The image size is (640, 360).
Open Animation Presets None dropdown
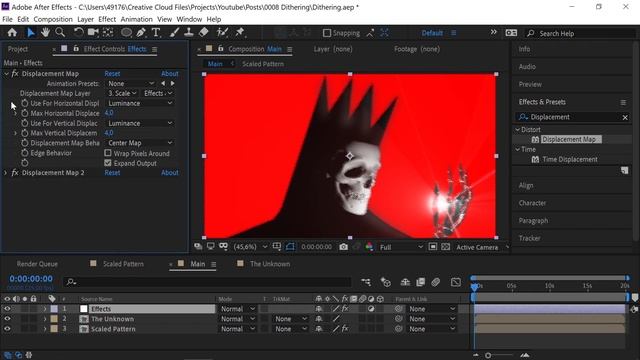(131, 83)
